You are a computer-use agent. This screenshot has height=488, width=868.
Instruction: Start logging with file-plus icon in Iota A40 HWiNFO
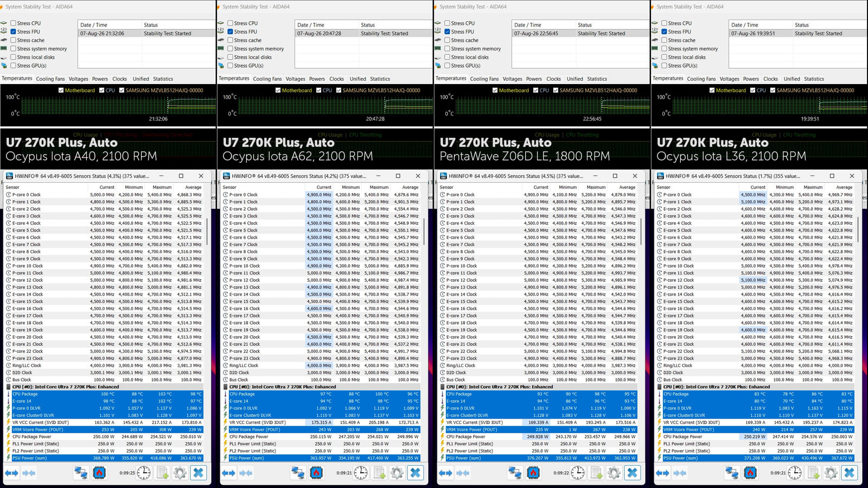[162, 473]
